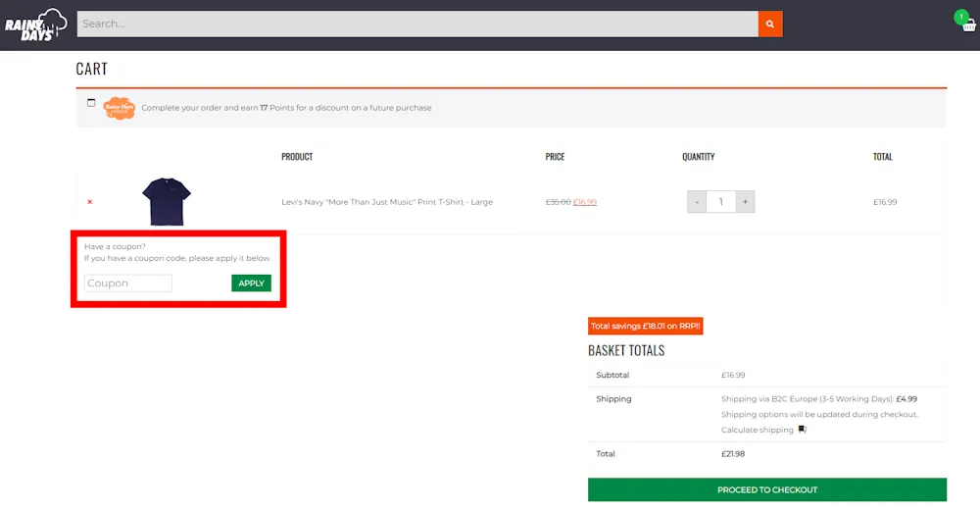Proceed to checkout
Image resolution: width=980 pixels, height=512 pixels.
click(x=767, y=489)
